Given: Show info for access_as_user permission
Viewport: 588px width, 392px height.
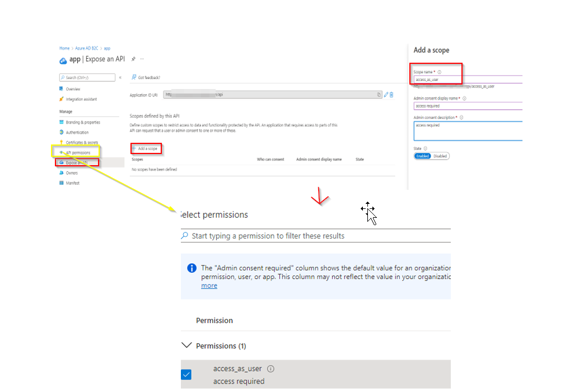Looking at the screenshot, I should 270,368.
